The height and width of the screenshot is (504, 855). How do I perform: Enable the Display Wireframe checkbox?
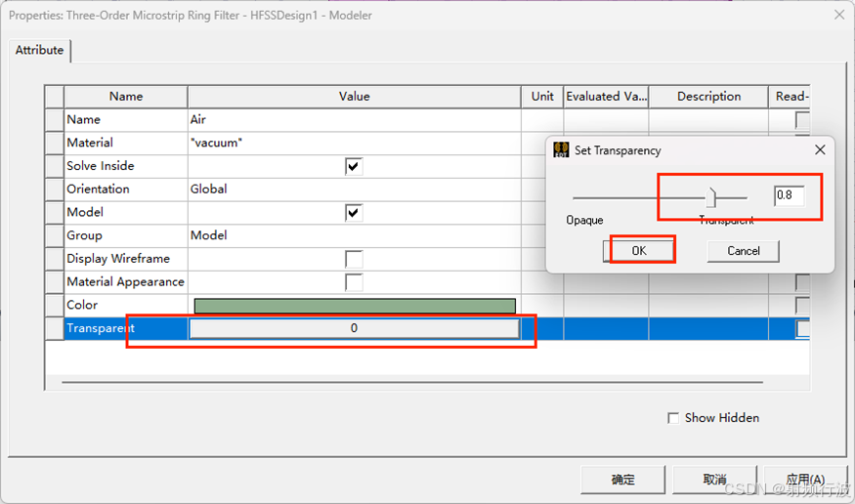point(354,259)
